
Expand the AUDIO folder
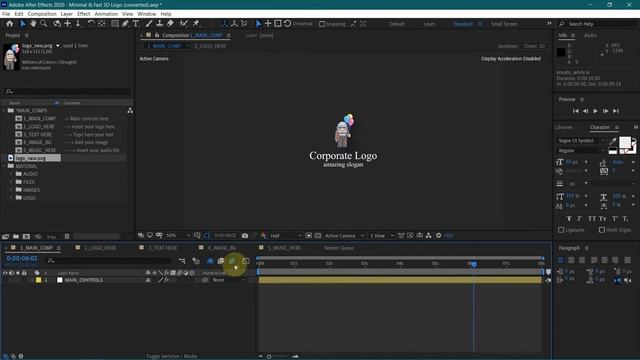[12, 174]
